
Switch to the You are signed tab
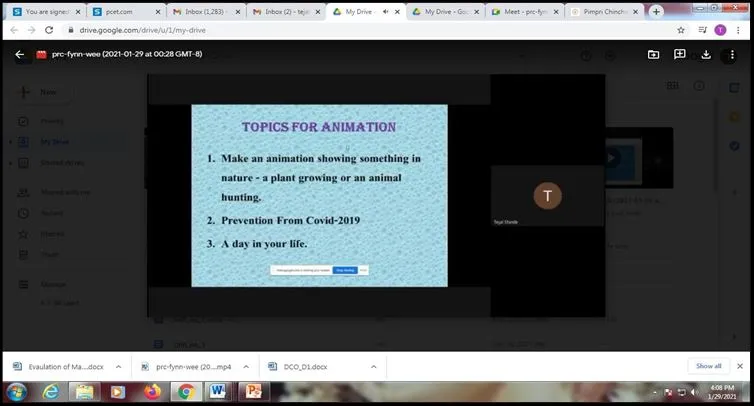[x=46, y=12]
